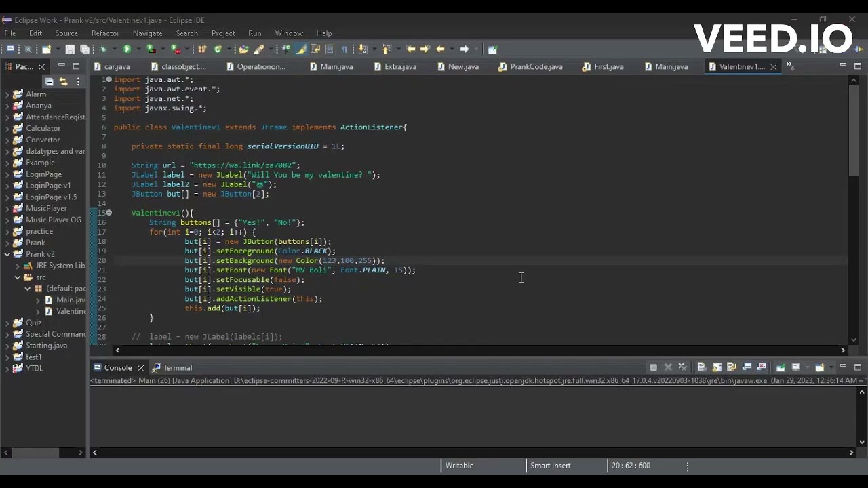This screenshot has width=868, height=488.
Task: Expand the Alarm project in tree
Action: [x=7, y=94]
